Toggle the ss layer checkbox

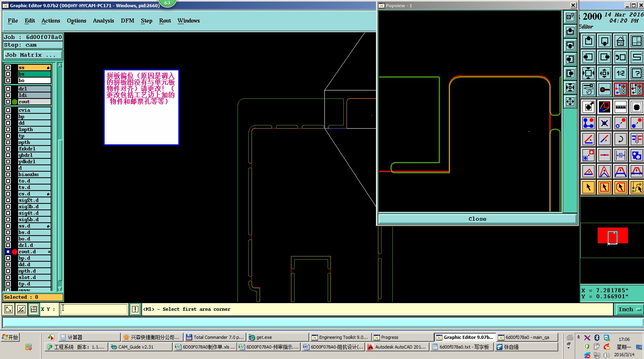pyautogui.click(x=8, y=68)
